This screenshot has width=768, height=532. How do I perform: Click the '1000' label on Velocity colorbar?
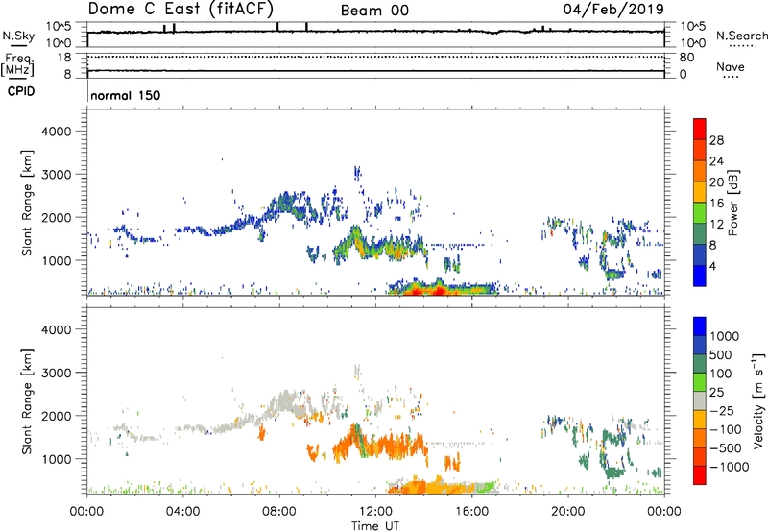click(x=725, y=336)
